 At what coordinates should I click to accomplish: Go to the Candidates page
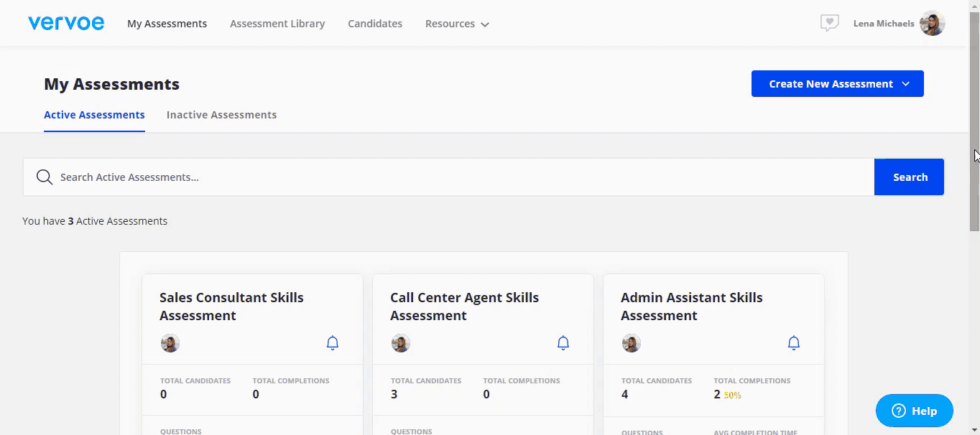[x=375, y=24]
